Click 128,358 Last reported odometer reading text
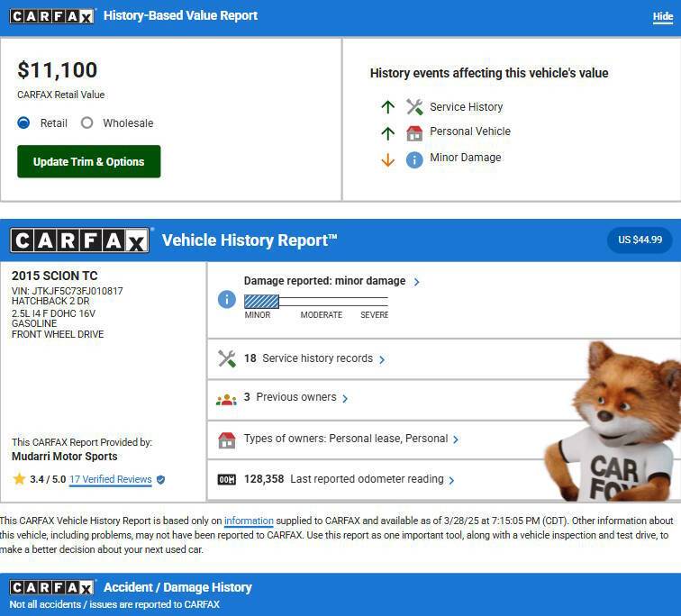 pos(343,479)
